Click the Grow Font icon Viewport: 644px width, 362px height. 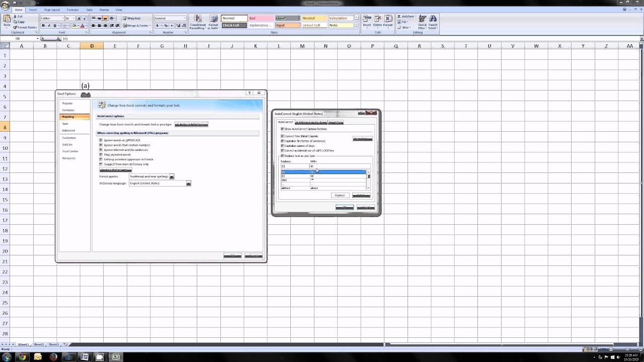click(79, 19)
